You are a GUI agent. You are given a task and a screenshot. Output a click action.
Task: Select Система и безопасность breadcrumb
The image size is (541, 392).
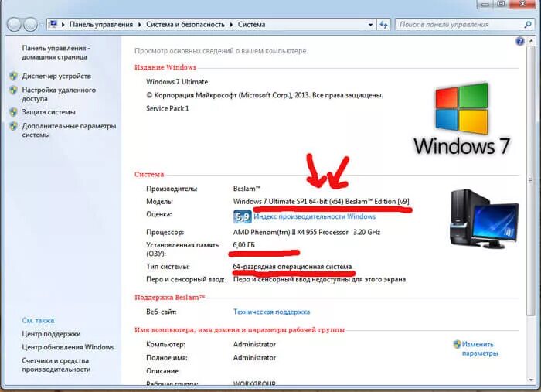tap(185, 25)
